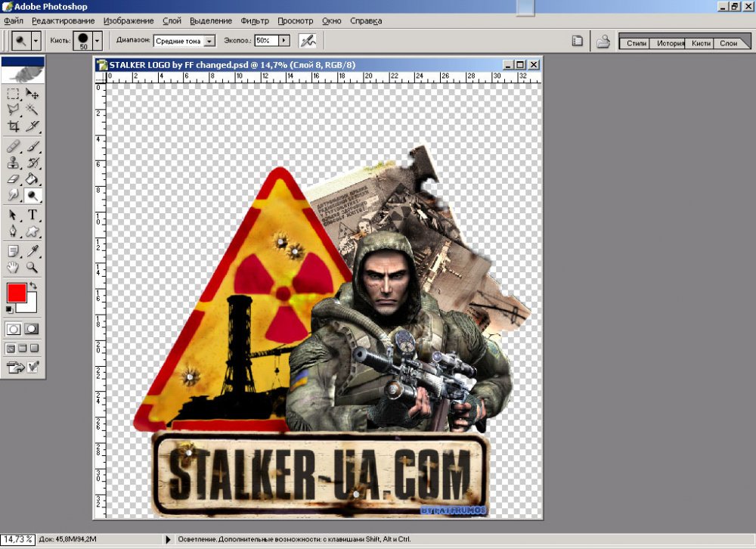Enable airbrush mode in options bar

coord(307,41)
